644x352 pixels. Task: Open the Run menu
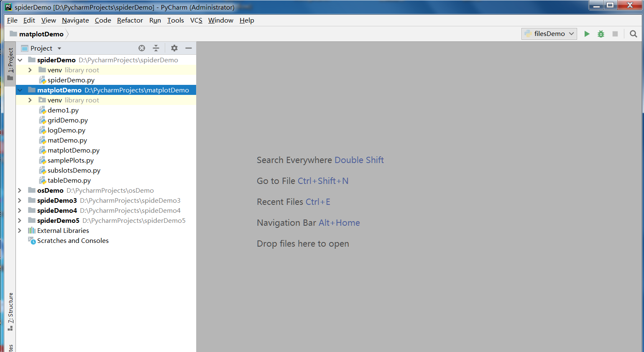point(155,20)
